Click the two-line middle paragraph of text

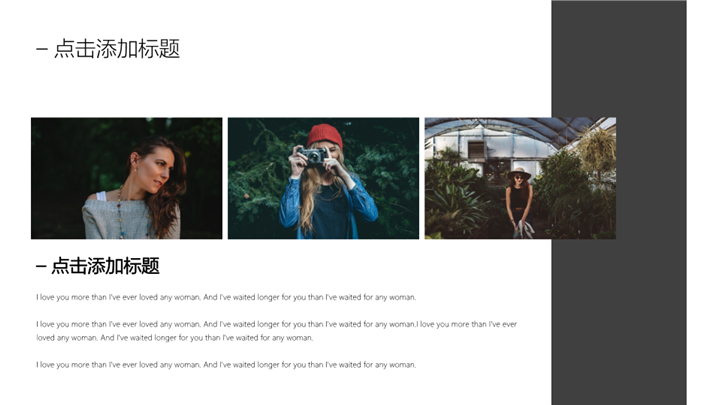pos(277,331)
